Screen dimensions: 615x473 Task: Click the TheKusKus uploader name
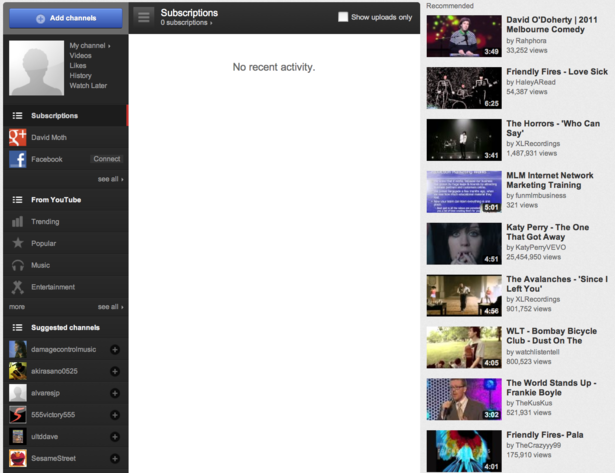tap(534, 403)
